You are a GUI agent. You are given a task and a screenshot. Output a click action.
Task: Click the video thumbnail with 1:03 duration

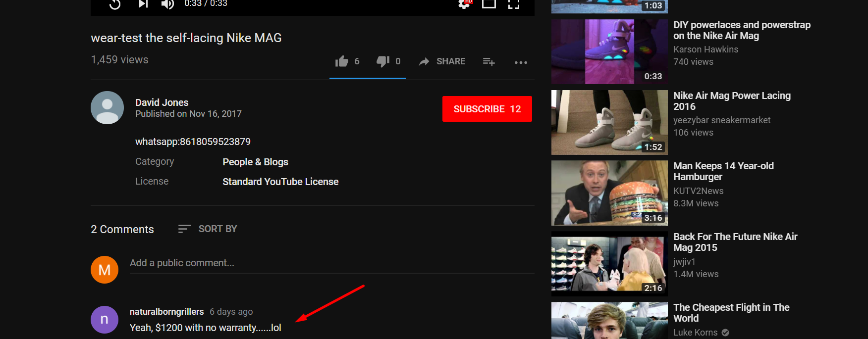coord(609,6)
